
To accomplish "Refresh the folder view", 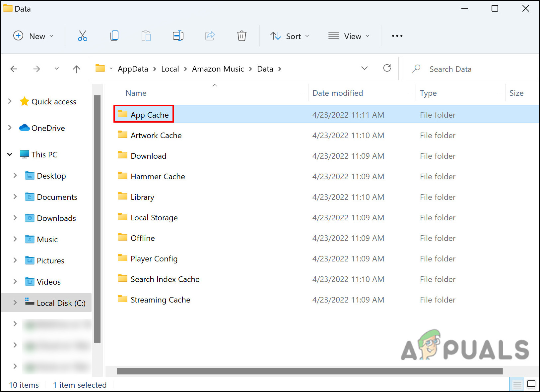I will click(387, 68).
